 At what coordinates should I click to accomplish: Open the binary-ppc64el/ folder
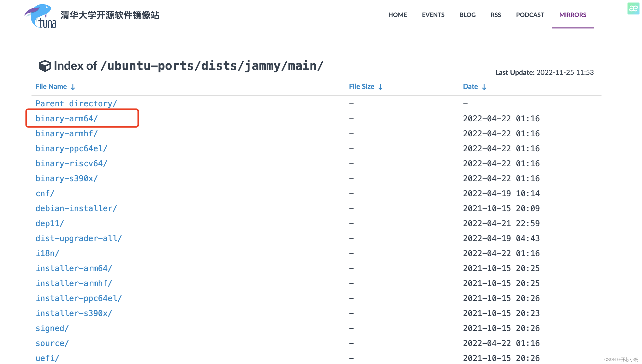pos(71,149)
